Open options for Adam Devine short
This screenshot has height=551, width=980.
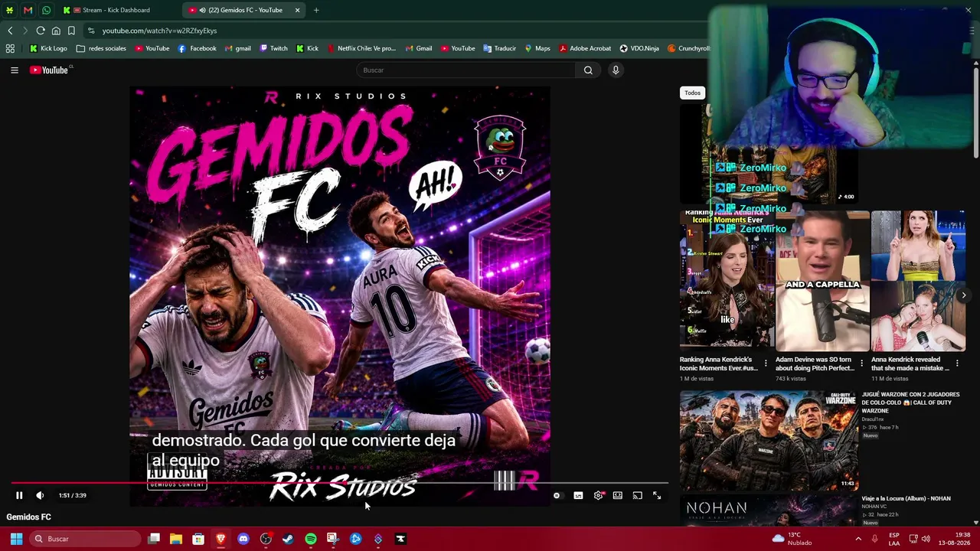click(x=861, y=364)
